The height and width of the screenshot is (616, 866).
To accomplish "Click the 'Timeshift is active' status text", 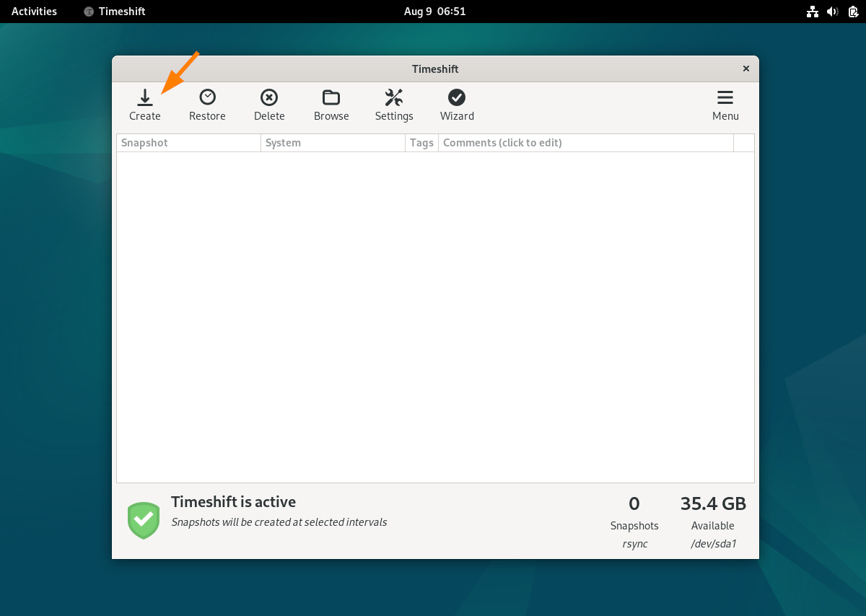I will point(233,502).
